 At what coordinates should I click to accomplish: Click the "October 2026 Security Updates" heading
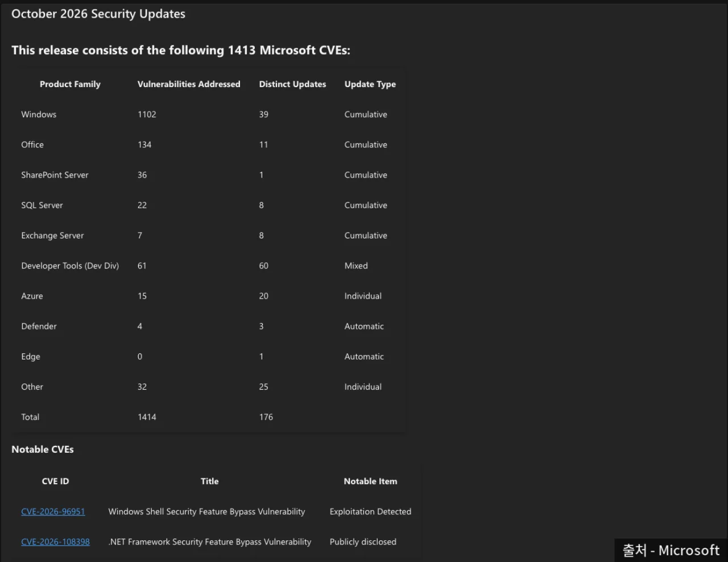point(98,14)
